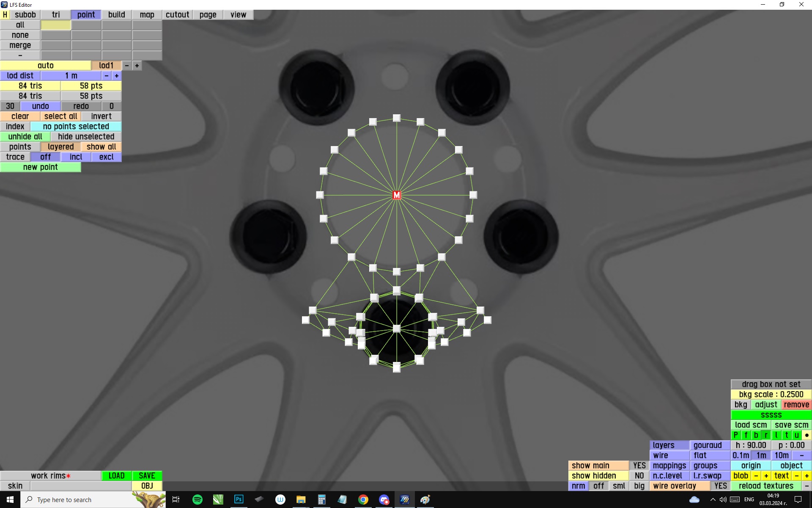Screen dimensions: 812x508
Task: Open Spotify from the taskbar
Action: 197,500
